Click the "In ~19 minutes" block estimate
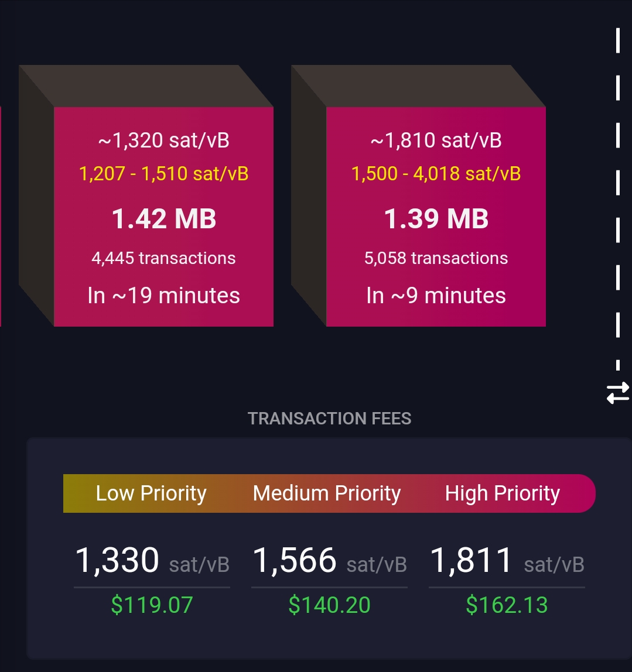Image resolution: width=632 pixels, height=672 pixels. [163, 296]
